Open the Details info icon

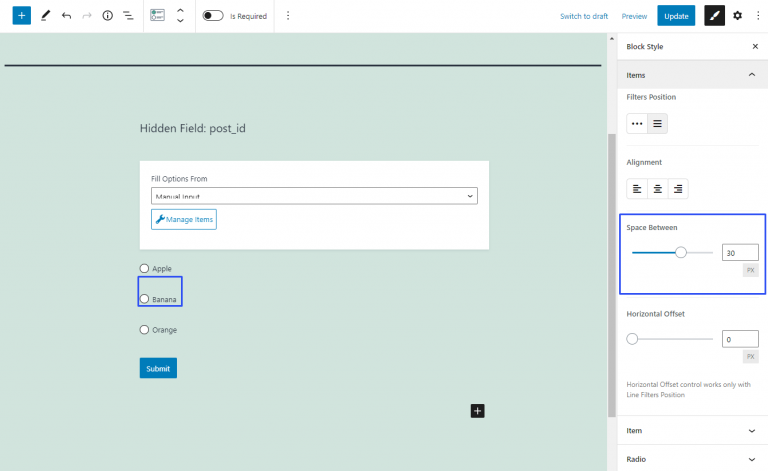(107, 16)
